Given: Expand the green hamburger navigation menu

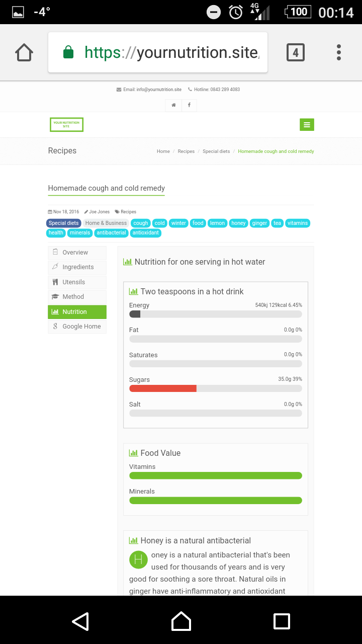Looking at the screenshot, I should (x=307, y=125).
